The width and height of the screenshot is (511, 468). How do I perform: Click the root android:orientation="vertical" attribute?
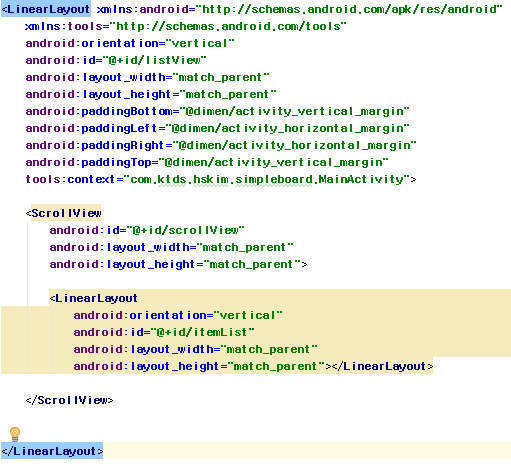point(130,43)
